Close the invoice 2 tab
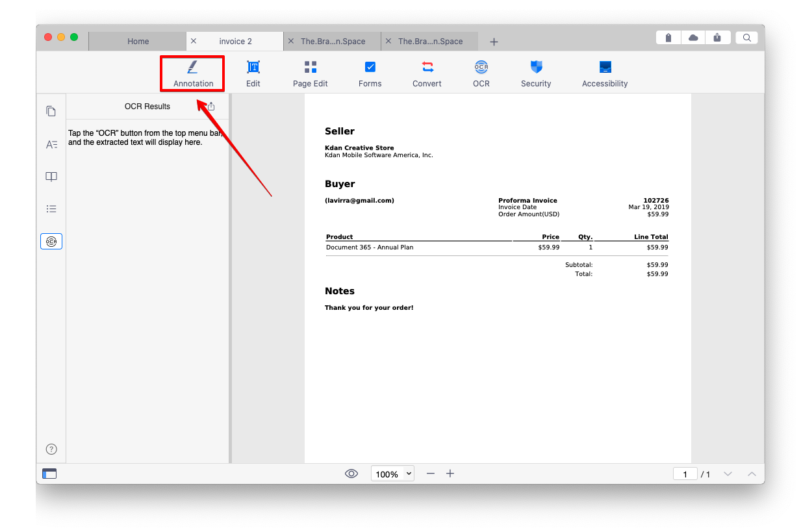 pyautogui.click(x=194, y=41)
